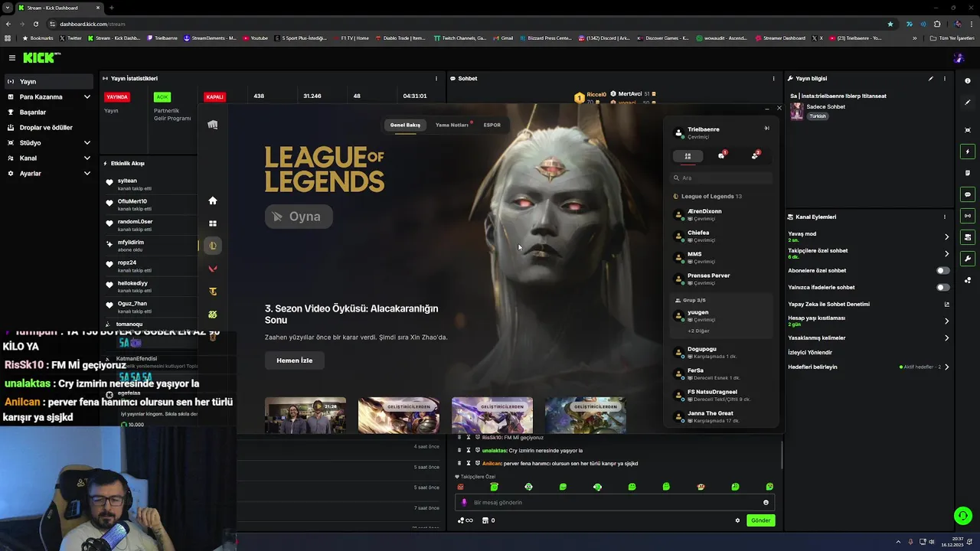
Task: Open Sohbet panel three-dot menu
Action: (773, 78)
